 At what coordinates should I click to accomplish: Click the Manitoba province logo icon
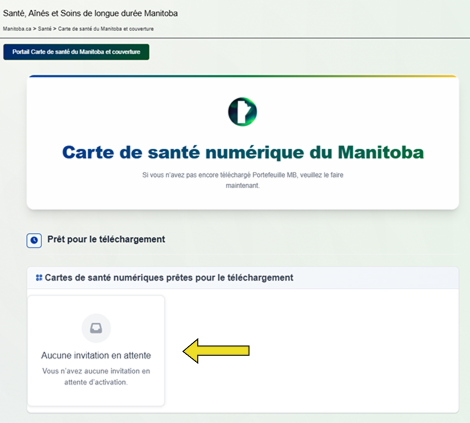tap(242, 112)
